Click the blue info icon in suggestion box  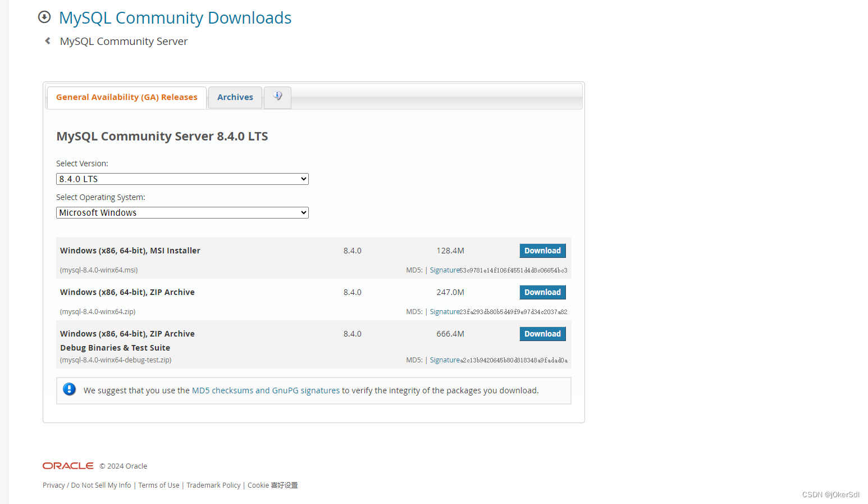(70, 389)
